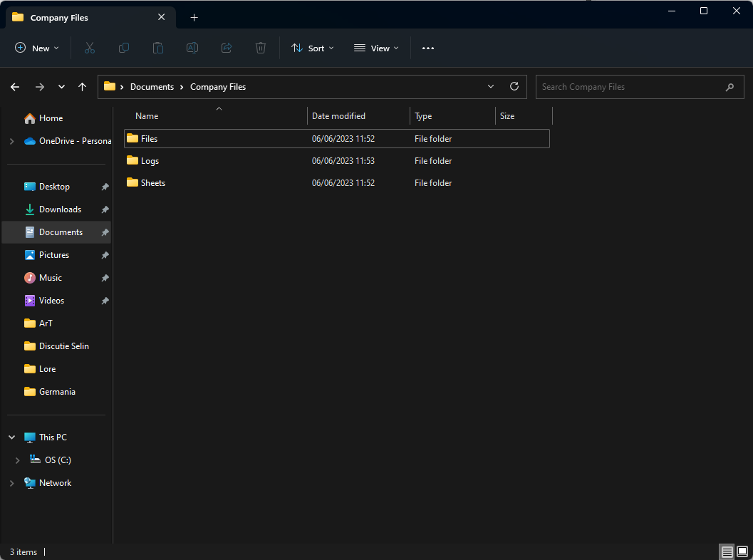Select the Logs folder in file list
This screenshot has height=560, width=753.
click(x=150, y=161)
